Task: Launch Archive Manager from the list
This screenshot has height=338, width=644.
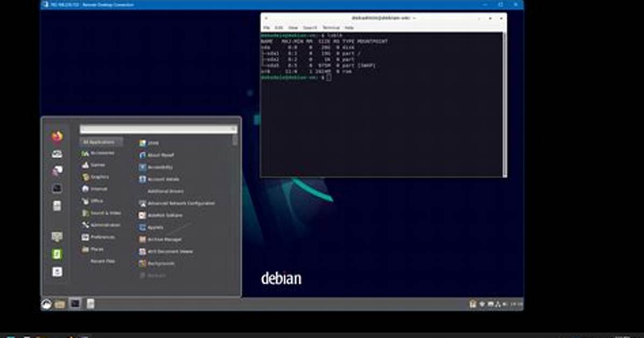Action: coord(160,240)
